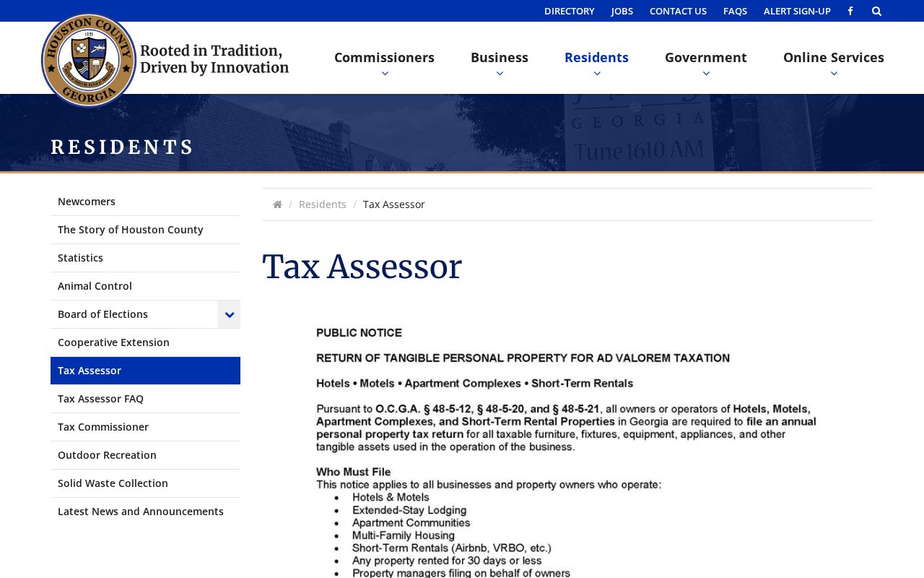The image size is (924, 578).
Task: Open the Contact Us link
Action: point(678,11)
